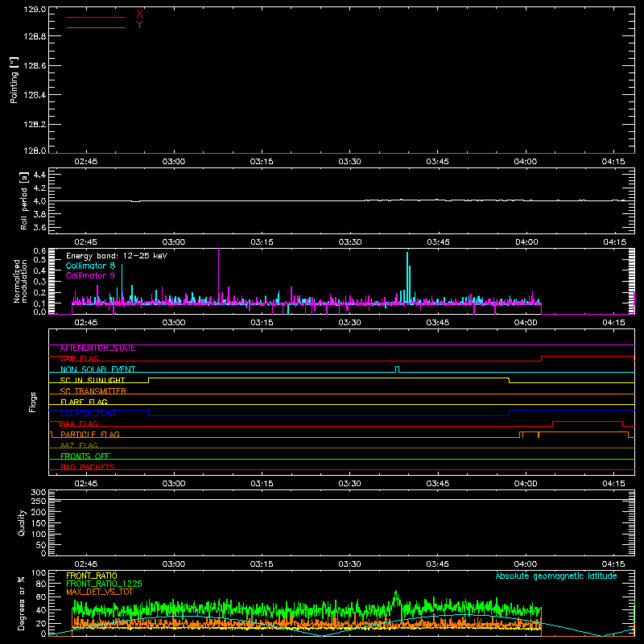Click the tallest magenta Collimator 9 spike

tap(218, 275)
